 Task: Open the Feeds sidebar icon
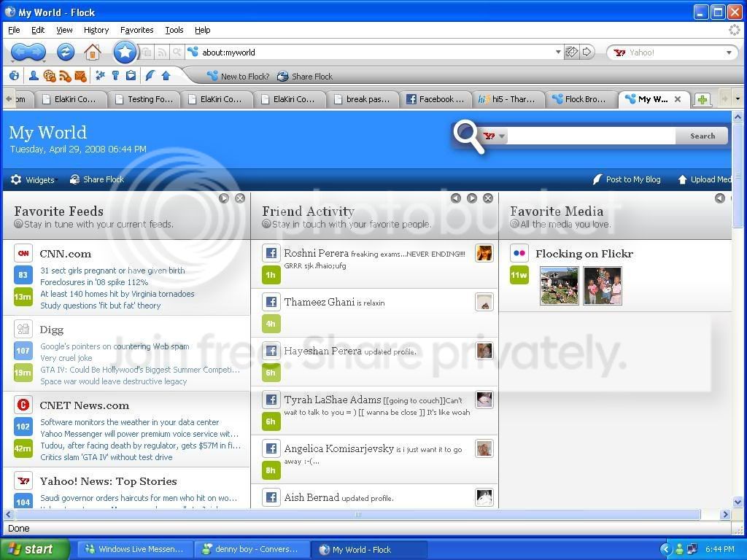(x=65, y=76)
